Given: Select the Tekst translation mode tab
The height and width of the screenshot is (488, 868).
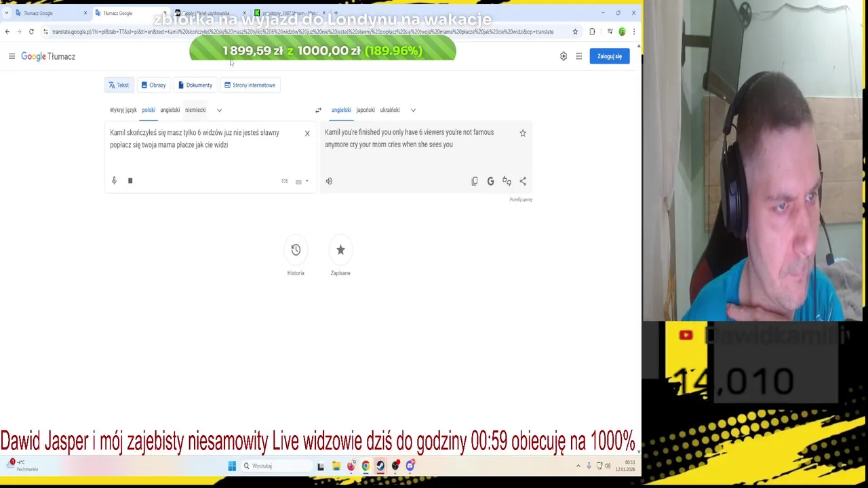Looking at the screenshot, I should tap(119, 85).
